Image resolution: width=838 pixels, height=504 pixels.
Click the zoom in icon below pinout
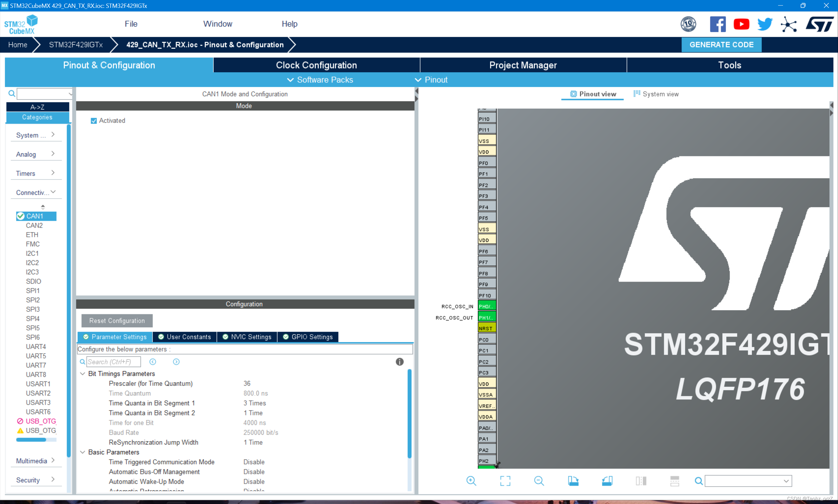471,480
